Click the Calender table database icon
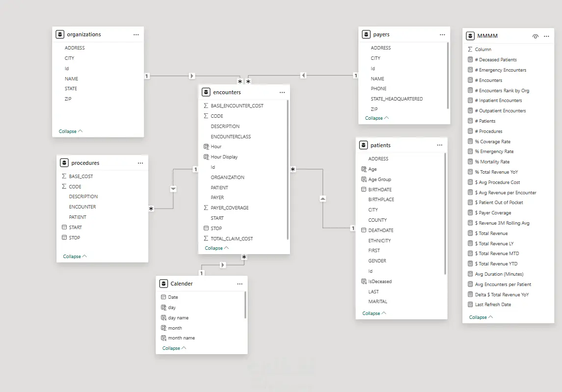The image size is (562, 392). 163,284
